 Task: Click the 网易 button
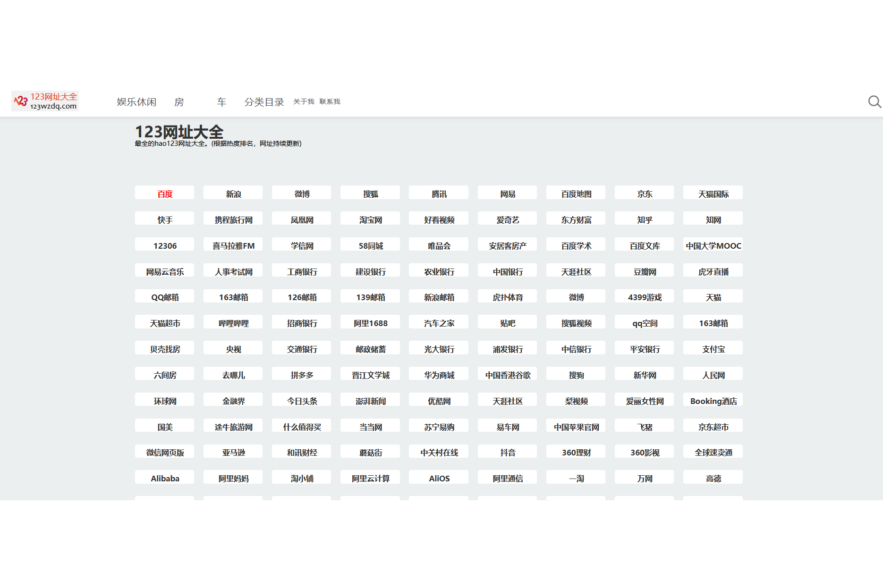coord(508,193)
